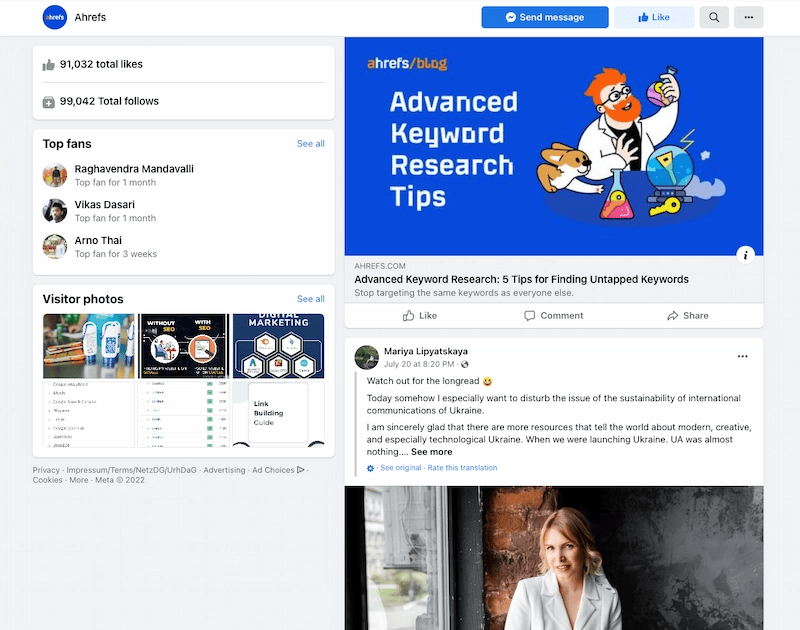The width and height of the screenshot is (800, 630).
Task: Open the page search magnifier icon
Action: [x=714, y=17]
